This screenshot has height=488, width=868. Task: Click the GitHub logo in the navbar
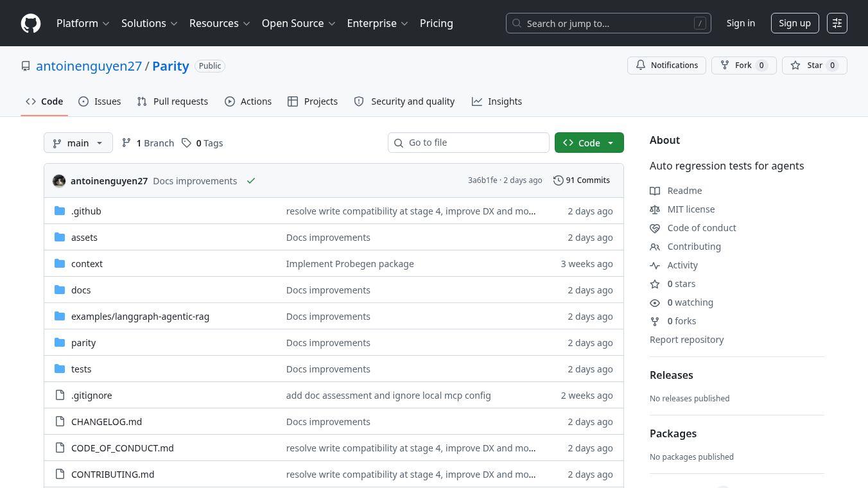tap(31, 23)
